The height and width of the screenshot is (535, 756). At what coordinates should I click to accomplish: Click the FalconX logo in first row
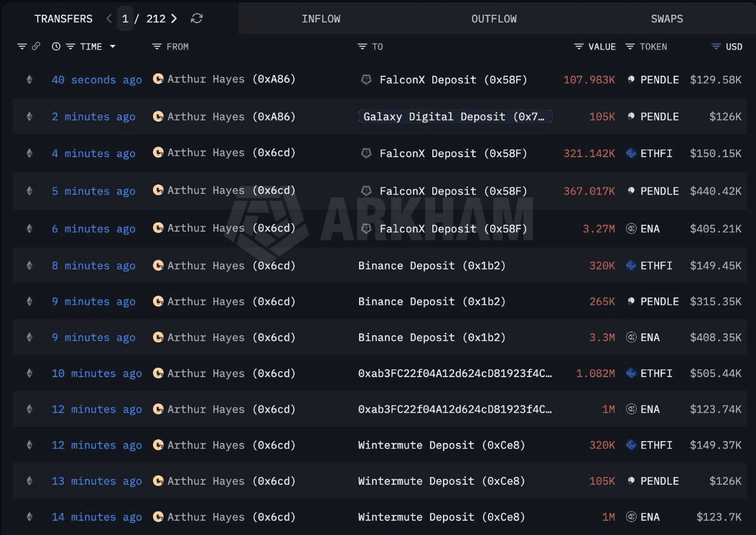[366, 79]
